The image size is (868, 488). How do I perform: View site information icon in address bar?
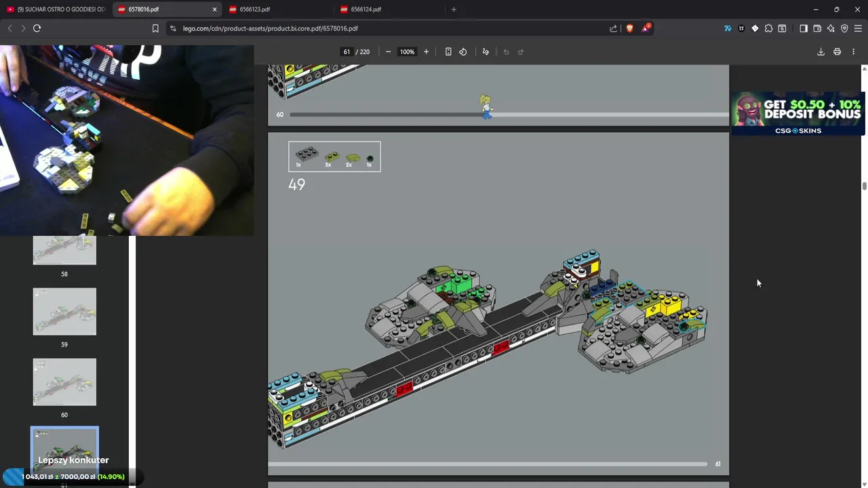(173, 28)
